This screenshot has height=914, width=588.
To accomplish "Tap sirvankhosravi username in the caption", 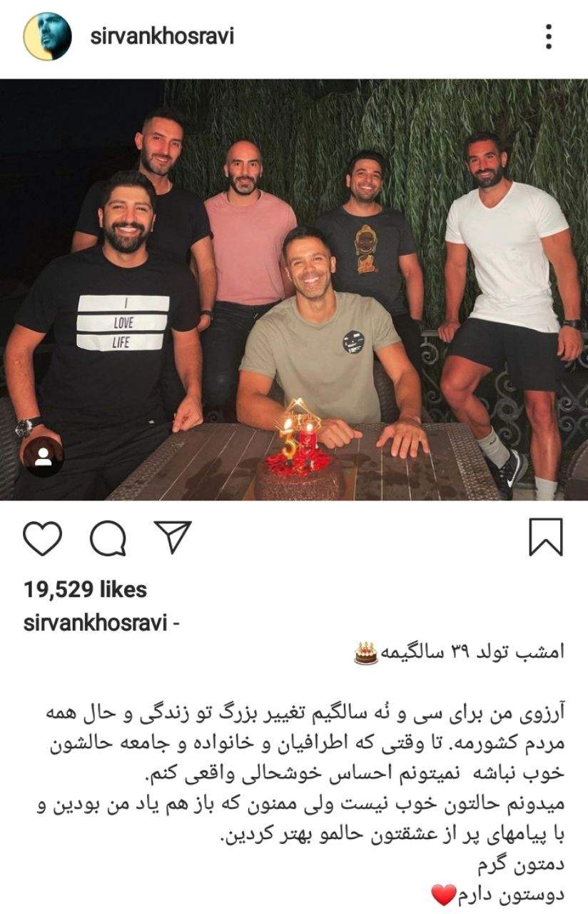I will tap(95, 623).
